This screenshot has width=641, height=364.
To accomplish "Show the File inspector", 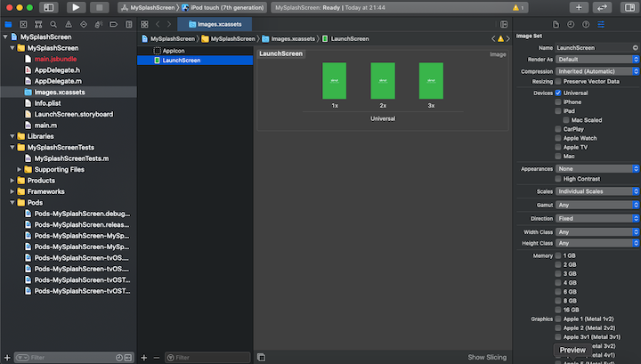I will 556,24.
